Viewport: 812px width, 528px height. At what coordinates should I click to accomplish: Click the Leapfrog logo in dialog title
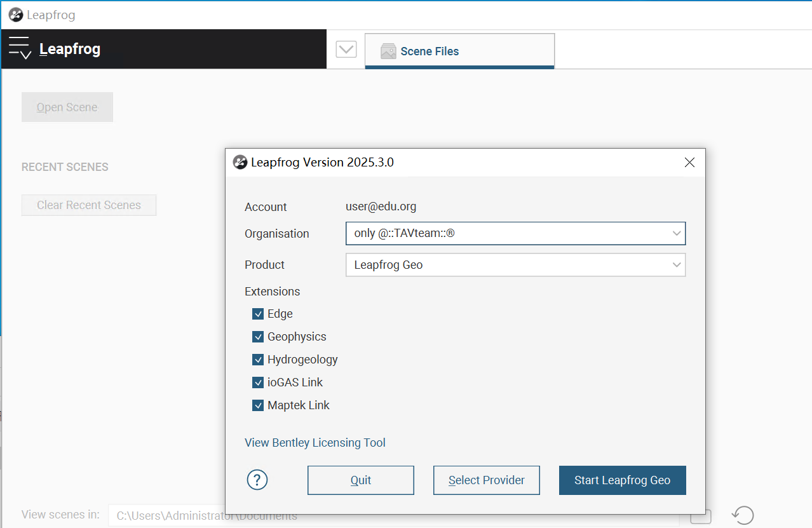240,162
